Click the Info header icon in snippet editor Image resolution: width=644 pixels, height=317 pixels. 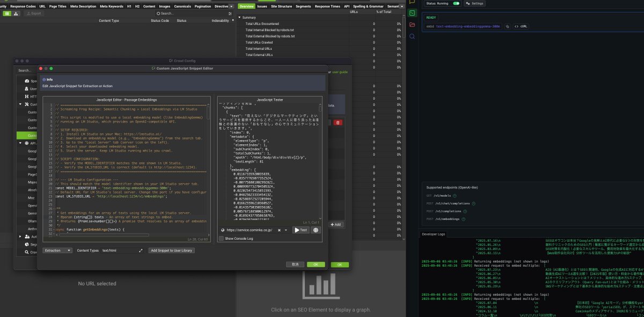click(x=45, y=79)
